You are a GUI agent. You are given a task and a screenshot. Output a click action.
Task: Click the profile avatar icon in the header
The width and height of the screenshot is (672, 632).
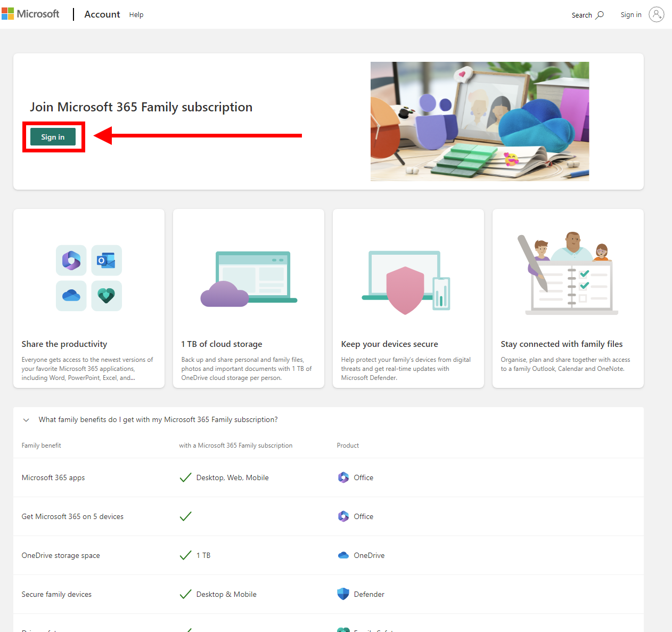657,14
